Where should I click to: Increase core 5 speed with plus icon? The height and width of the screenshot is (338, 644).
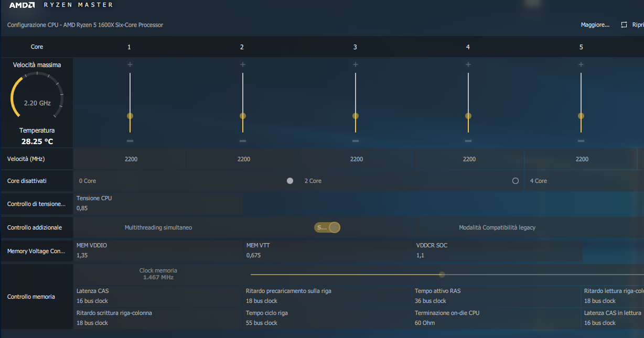pyautogui.click(x=581, y=64)
